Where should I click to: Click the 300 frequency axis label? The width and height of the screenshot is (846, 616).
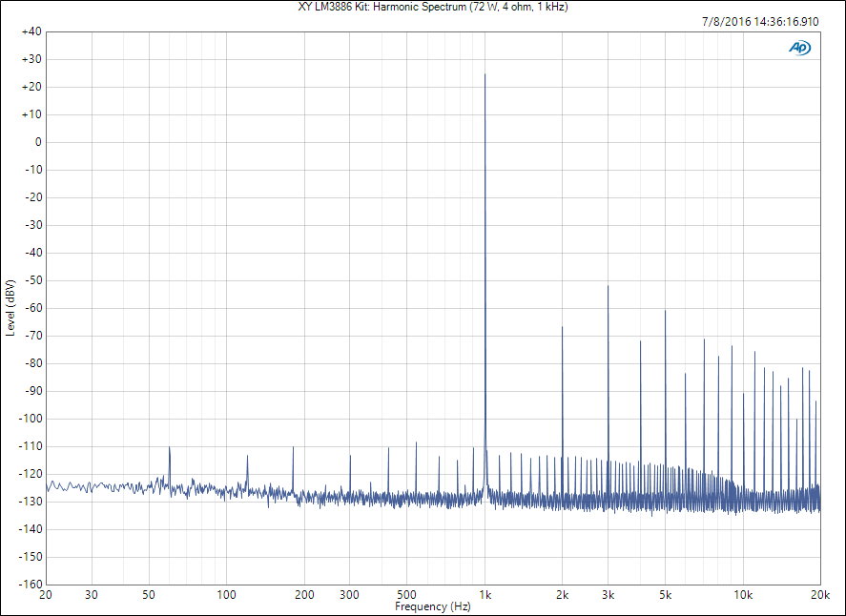click(350, 595)
